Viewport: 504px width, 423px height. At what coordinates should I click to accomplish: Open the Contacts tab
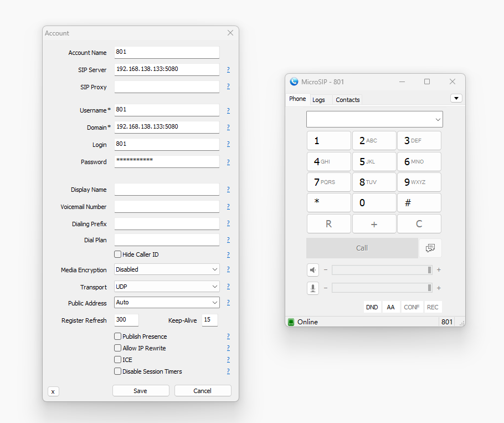tap(348, 100)
